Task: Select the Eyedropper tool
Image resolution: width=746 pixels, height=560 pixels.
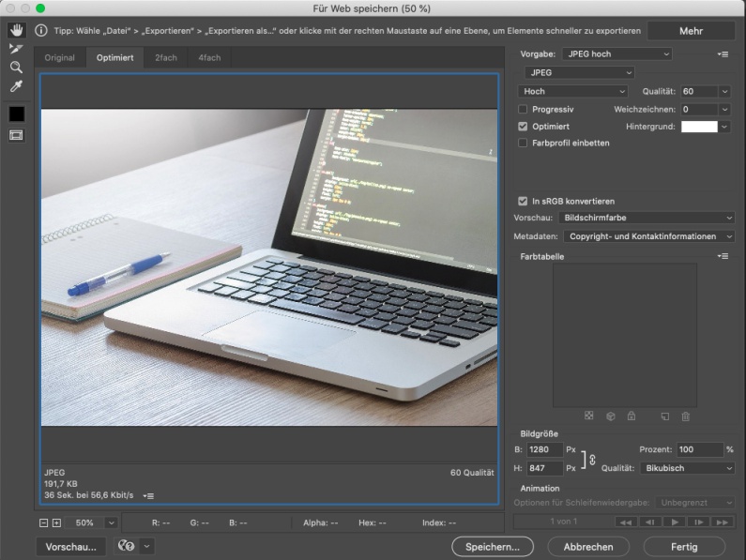Action: click(x=16, y=86)
